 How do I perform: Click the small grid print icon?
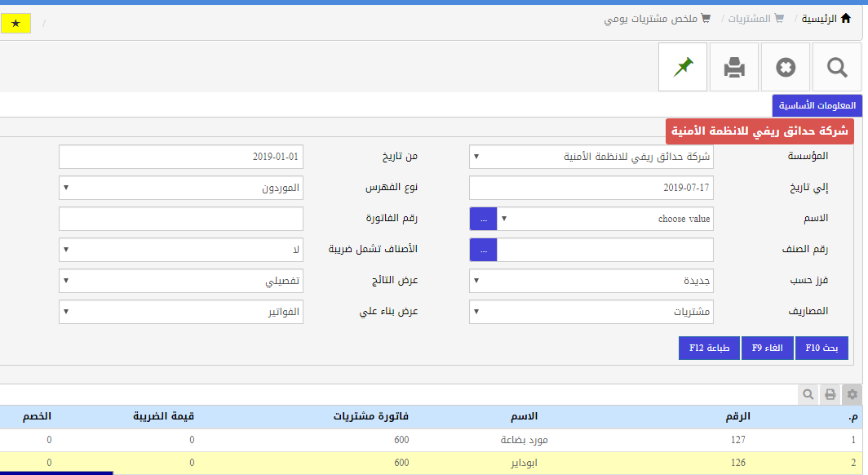[830, 394]
